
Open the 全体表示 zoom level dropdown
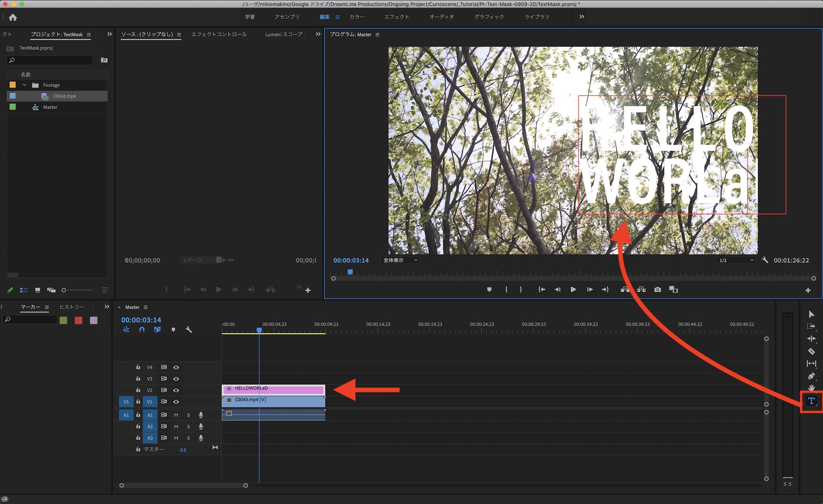tap(400, 260)
